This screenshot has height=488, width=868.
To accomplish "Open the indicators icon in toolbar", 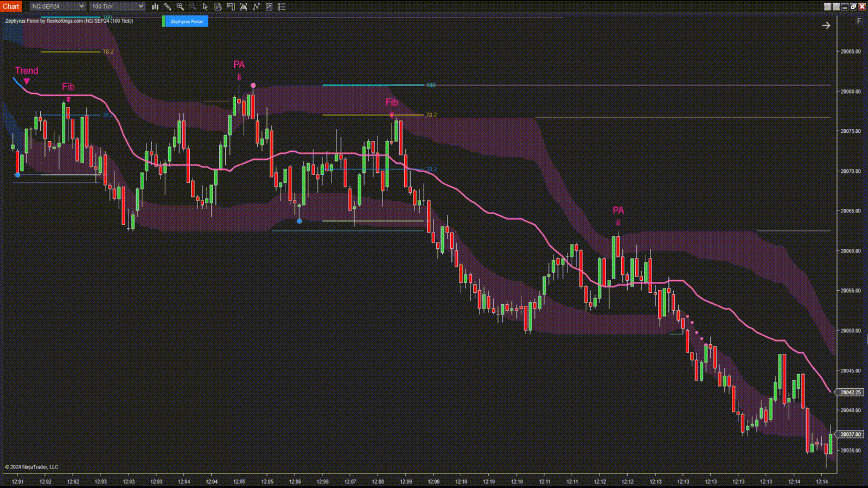I will click(256, 7).
